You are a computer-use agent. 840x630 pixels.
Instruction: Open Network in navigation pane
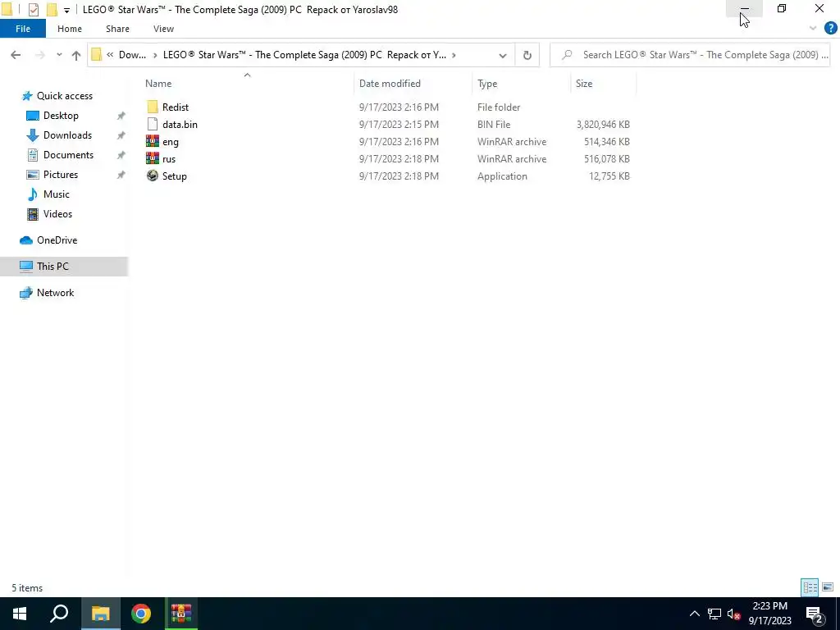tap(55, 293)
